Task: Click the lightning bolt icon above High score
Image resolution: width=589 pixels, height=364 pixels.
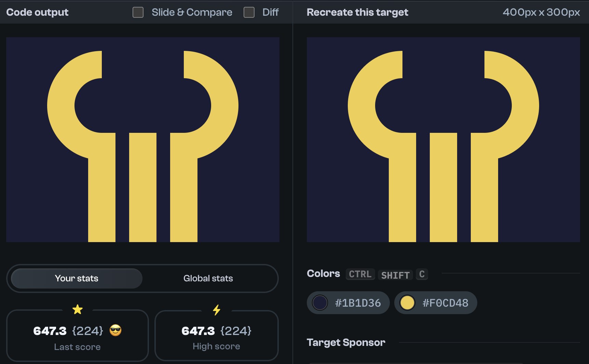Action: click(217, 310)
